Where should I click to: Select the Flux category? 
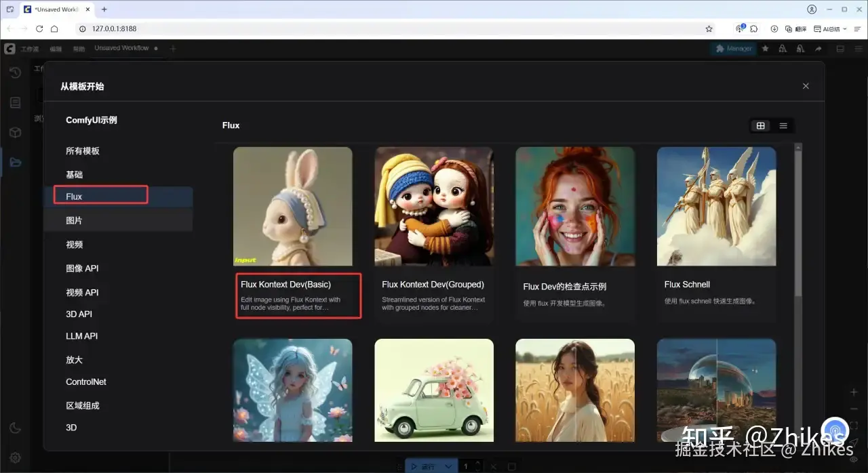coord(118,197)
